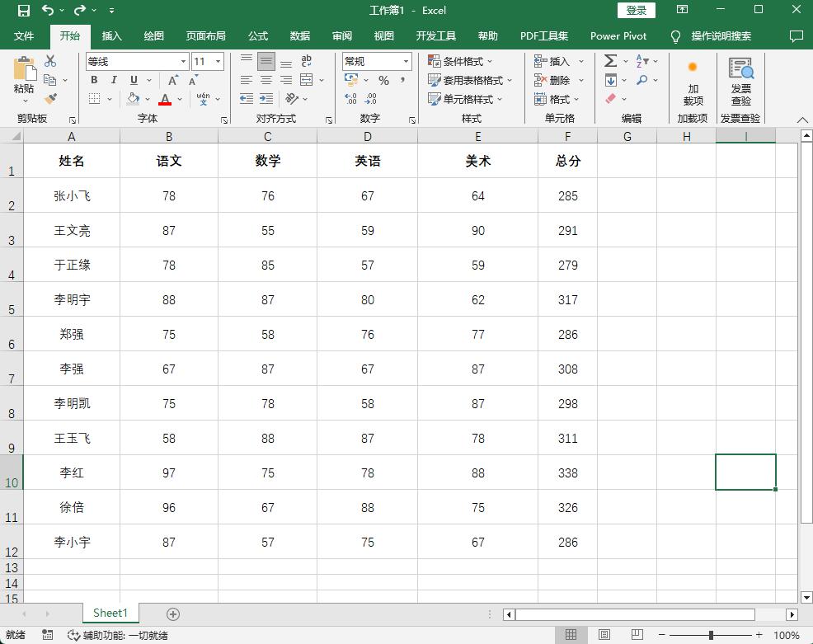Screen dimensions: 813x644
Task: Click the wrap text icon
Action: coord(307,61)
